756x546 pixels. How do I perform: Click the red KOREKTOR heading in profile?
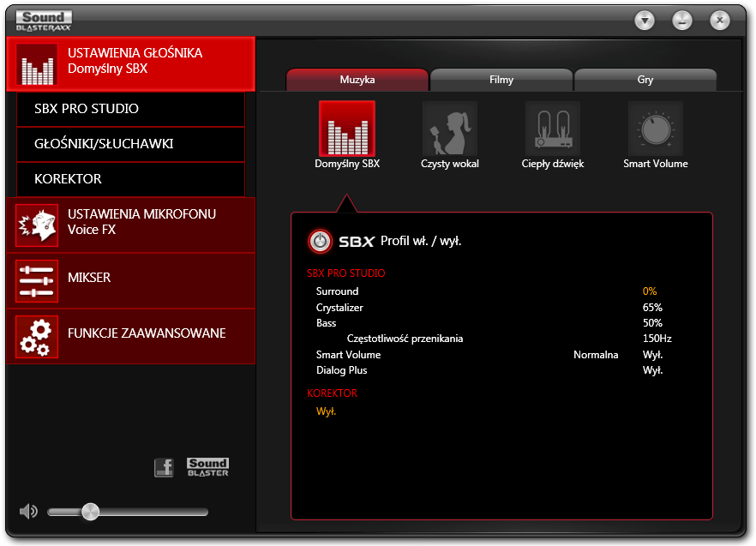pos(333,393)
